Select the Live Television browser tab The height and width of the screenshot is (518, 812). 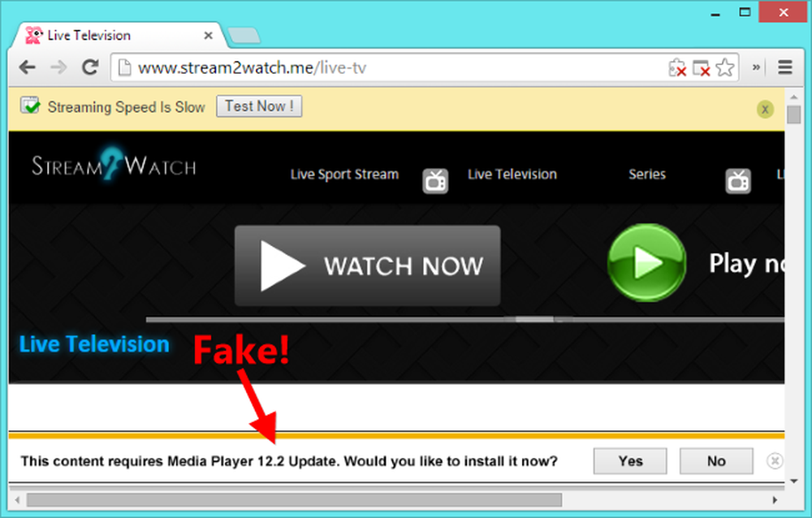(x=121, y=35)
